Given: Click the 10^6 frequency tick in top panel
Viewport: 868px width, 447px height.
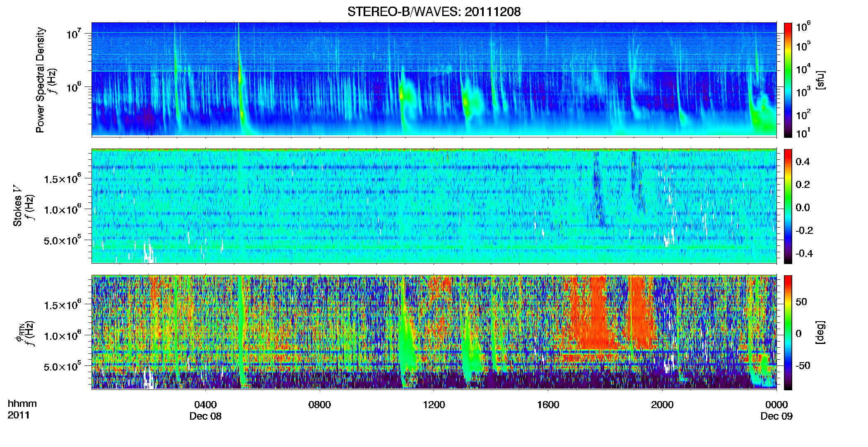Looking at the screenshot, I should (74, 87).
